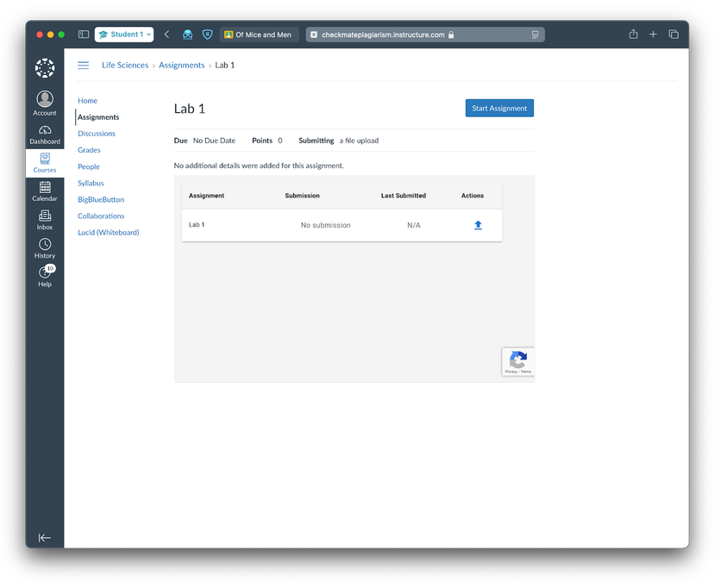
Task: Select Assignments in the course navigation
Action: tap(97, 117)
